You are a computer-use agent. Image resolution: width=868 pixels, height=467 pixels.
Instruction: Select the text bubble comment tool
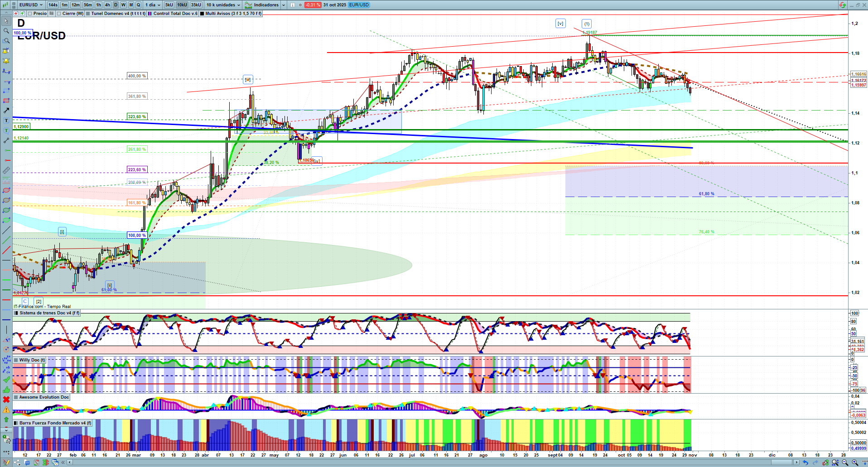6,130
